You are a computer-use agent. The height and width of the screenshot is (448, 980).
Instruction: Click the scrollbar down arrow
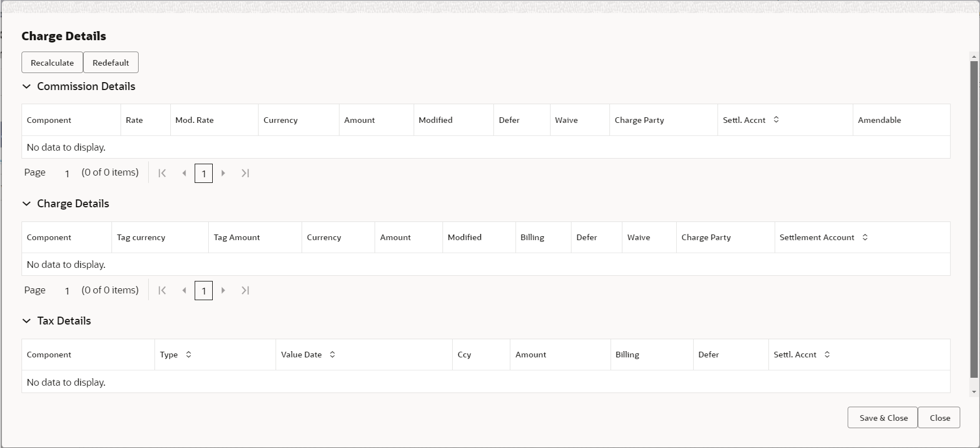click(x=974, y=391)
